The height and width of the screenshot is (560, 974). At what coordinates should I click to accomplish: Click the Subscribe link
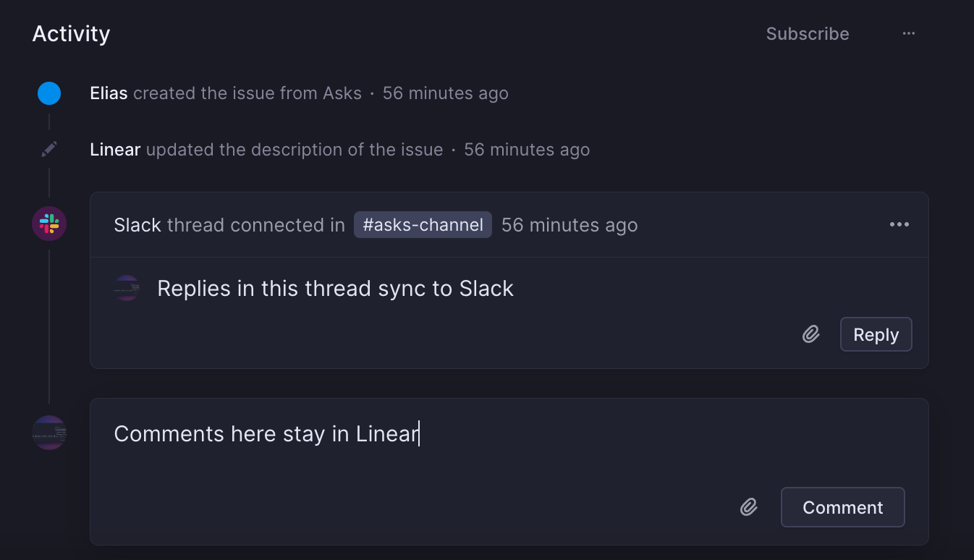(x=807, y=33)
